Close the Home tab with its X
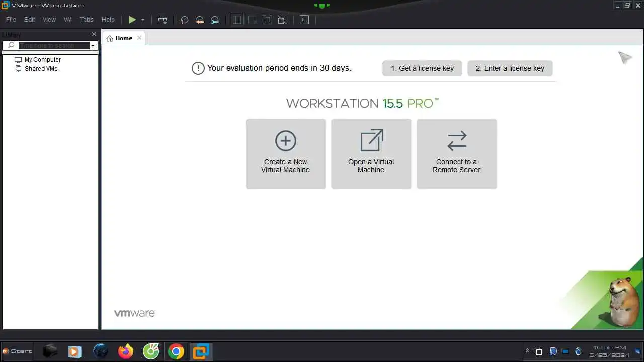Image resolution: width=644 pixels, height=362 pixels. pos(139,38)
